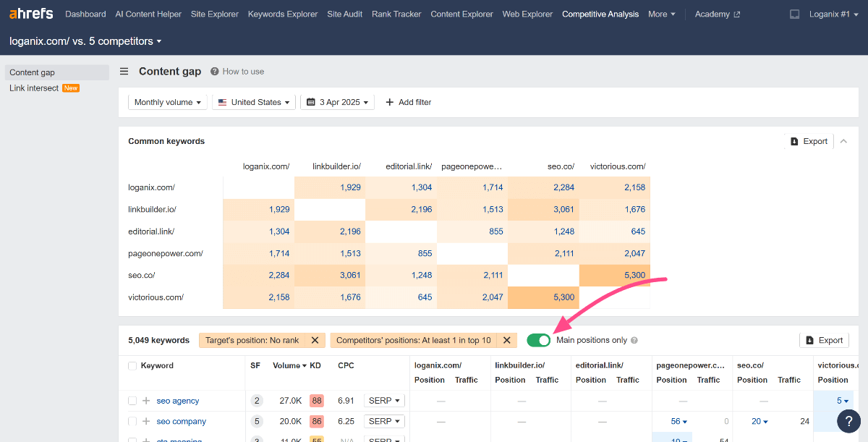Screen dimensions: 868x442
Task: Open the help question mark bubble
Action: point(848,422)
